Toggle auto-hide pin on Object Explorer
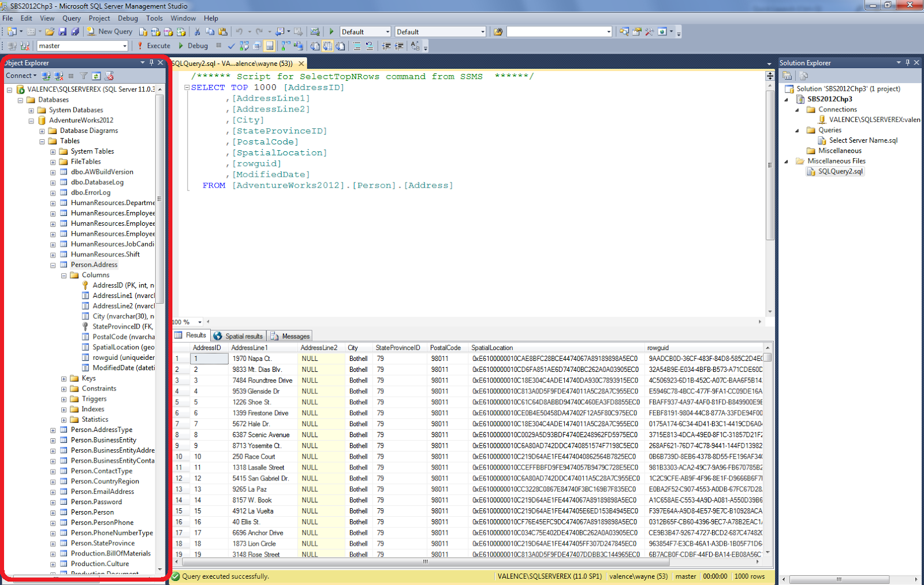The width and height of the screenshot is (924, 585). point(151,62)
